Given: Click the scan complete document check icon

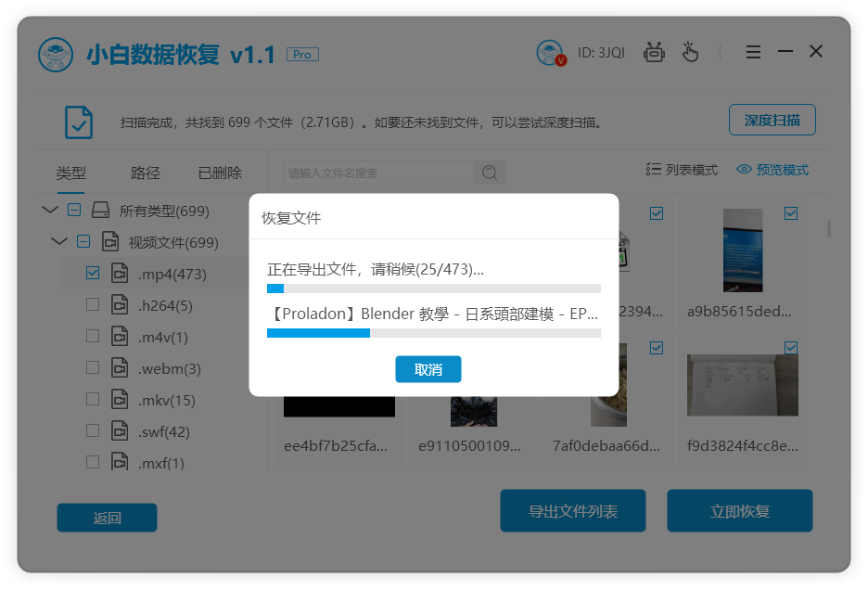Looking at the screenshot, I should (x=79, y=122).
